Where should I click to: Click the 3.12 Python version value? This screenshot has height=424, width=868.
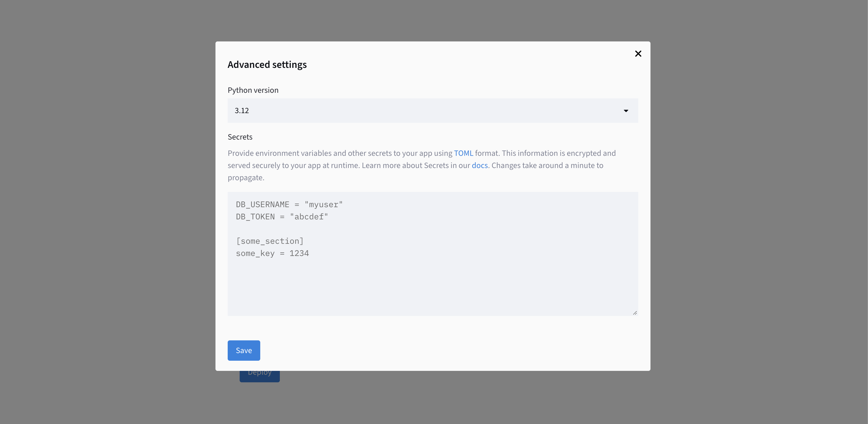pos(242,111)
